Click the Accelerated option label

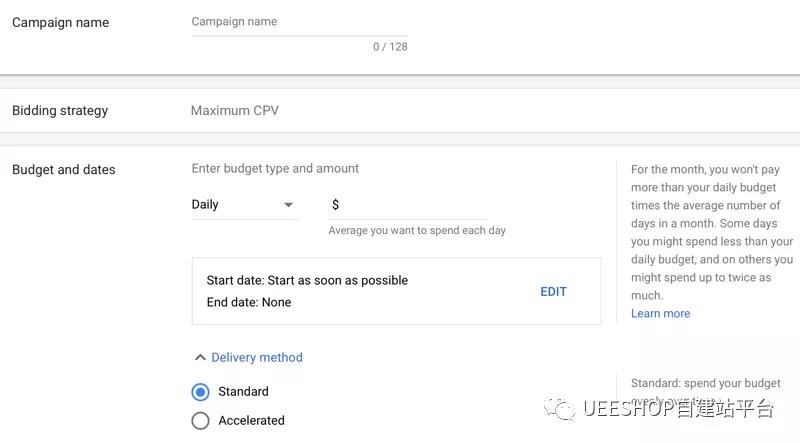coord(251,421)
